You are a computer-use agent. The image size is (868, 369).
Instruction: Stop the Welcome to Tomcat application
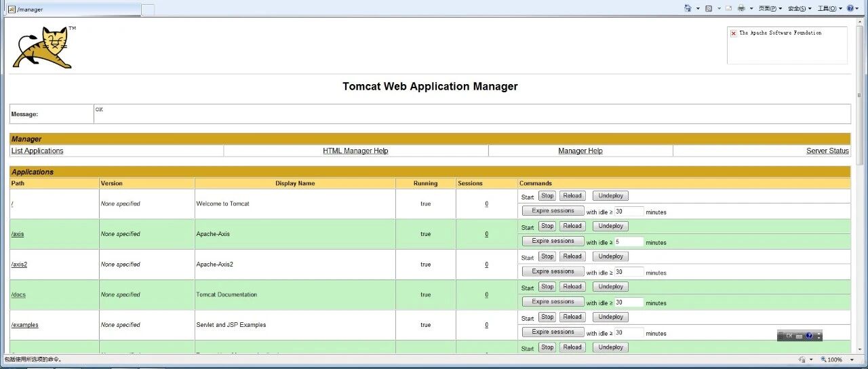(x=547, y=196)
